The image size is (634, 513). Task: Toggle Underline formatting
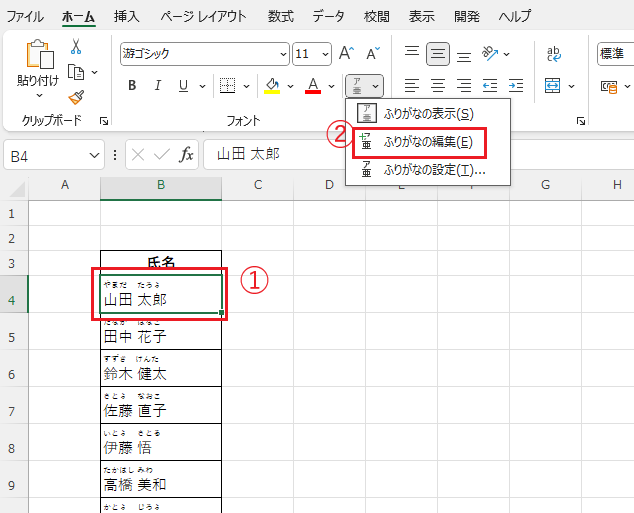(x=184, y=86)
